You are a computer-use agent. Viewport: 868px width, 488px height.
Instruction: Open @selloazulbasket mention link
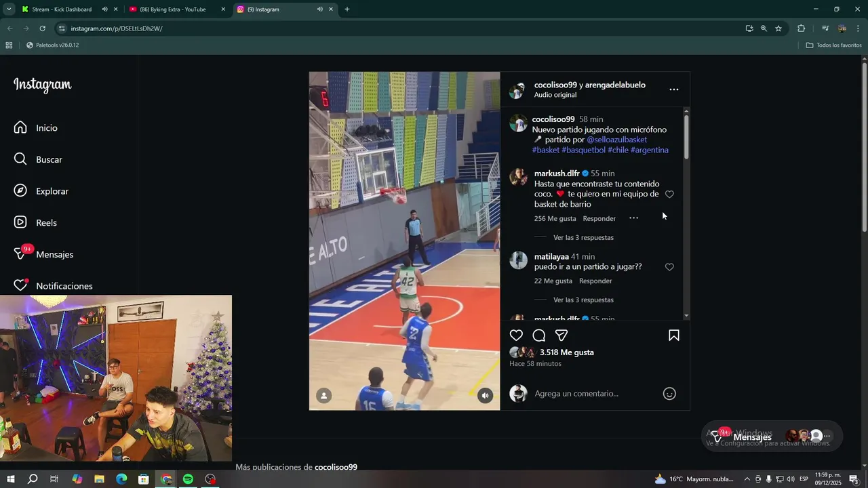616,140
